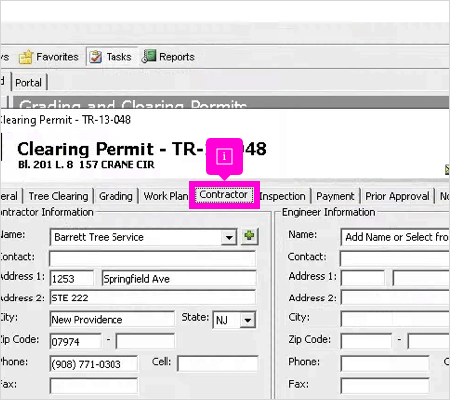Open the Work Plan tab
The height and width of the screenshot is (400, 450).
(166, 196)
